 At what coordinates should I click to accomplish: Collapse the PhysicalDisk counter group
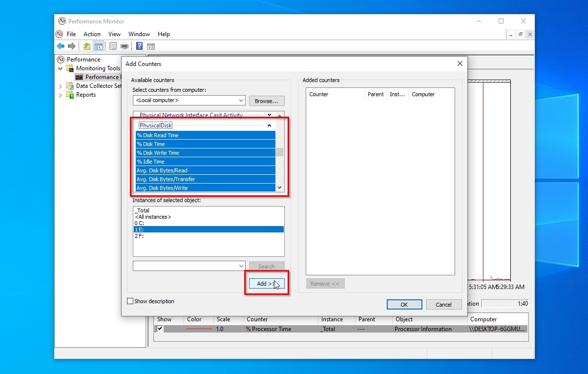(x=269, y=125)
